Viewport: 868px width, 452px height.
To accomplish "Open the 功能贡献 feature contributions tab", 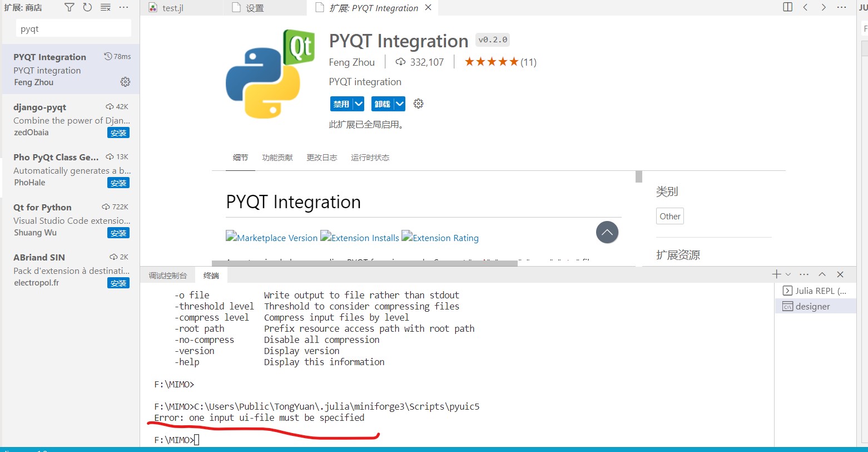I will click(x=277, y=158).
